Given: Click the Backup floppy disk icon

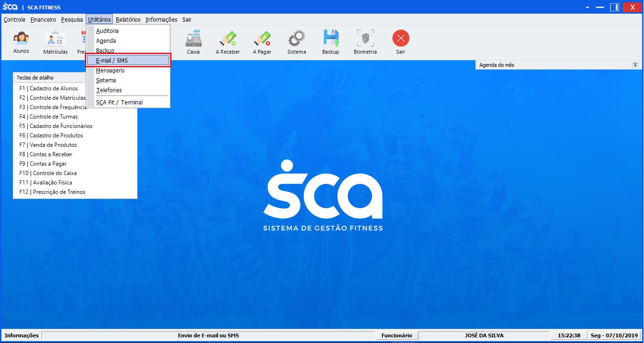Looking at the screenshot, I should pyautogui.click(x=331, y=42).
